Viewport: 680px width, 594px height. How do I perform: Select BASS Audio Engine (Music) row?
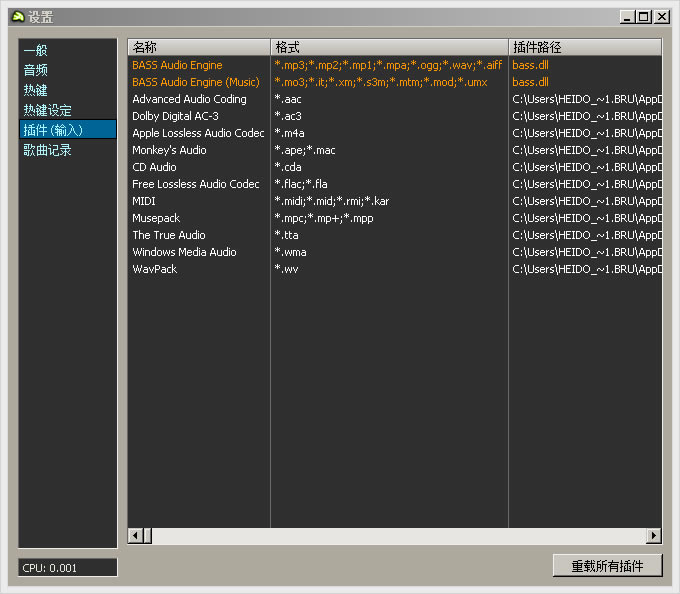196,82
